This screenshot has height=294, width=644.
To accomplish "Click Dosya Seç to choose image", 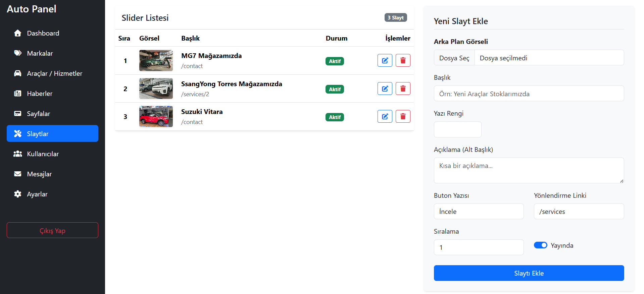I will click(454, 58).
